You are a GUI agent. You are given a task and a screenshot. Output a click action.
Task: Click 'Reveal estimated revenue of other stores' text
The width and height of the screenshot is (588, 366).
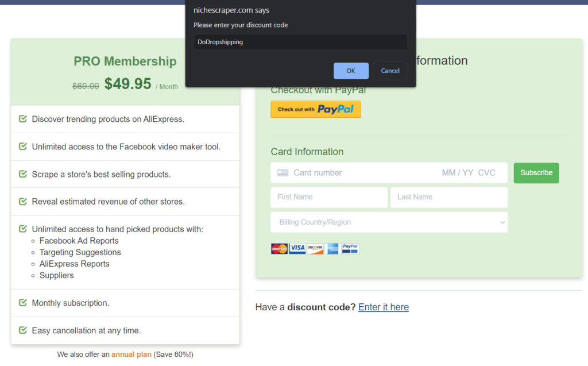click(x=109, y=202)
